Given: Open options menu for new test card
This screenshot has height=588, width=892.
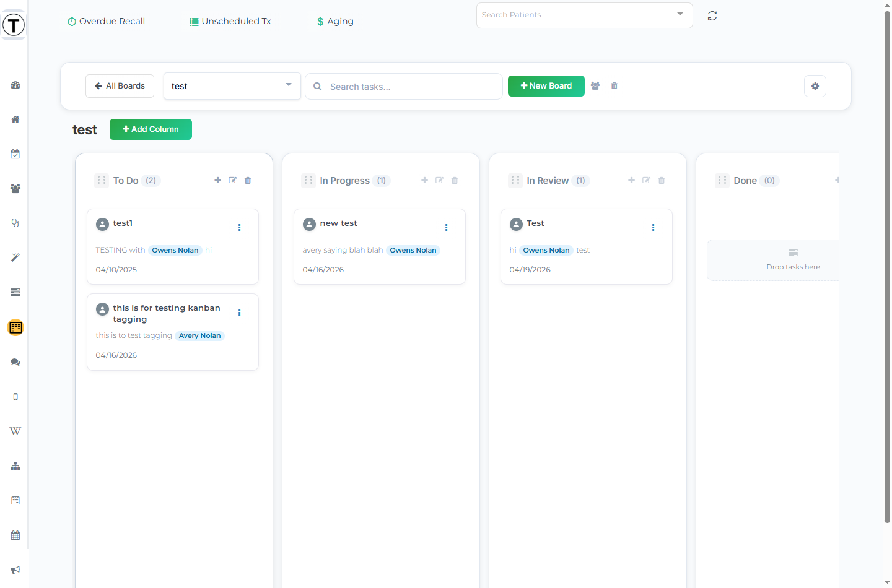Looking at the screenshot, I should pos(446,228).
